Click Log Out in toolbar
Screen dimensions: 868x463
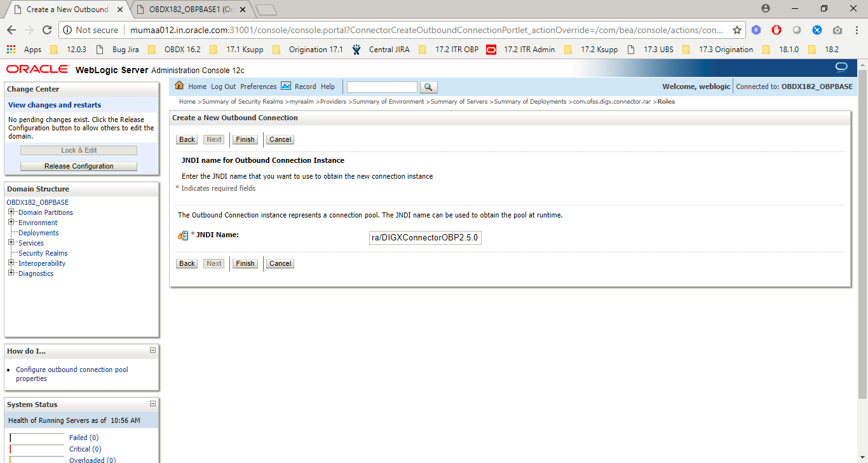(224, 86)
